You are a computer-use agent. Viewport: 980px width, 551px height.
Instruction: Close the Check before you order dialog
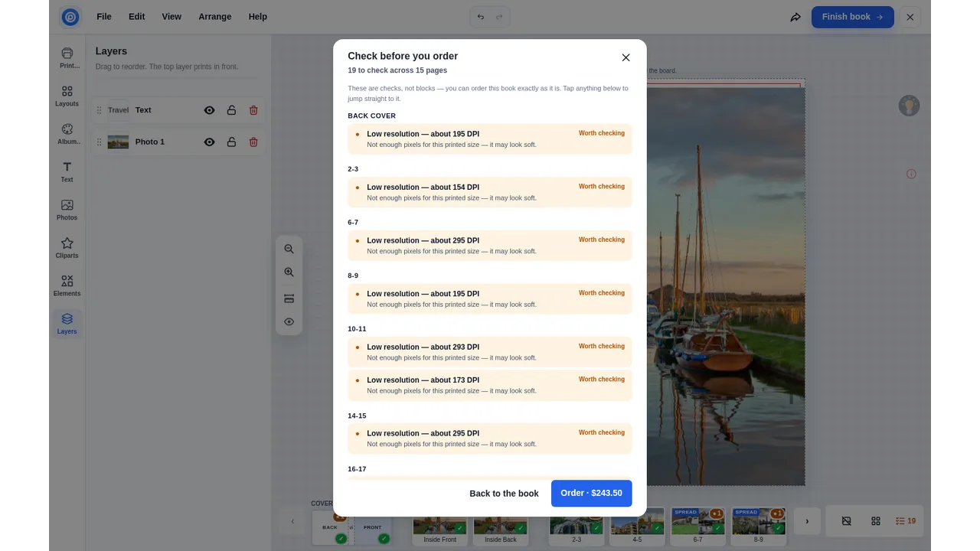pyautogui.click(x=626, y=57)
